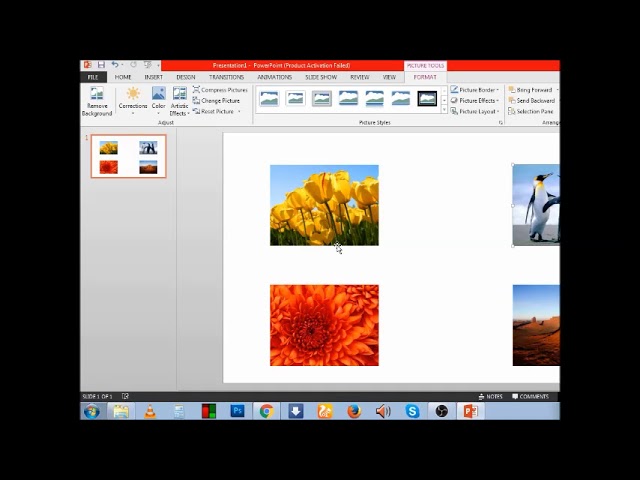Open Photoshop from the taskbar
This screenshot has height=480, width=640.
pos(238,411)
